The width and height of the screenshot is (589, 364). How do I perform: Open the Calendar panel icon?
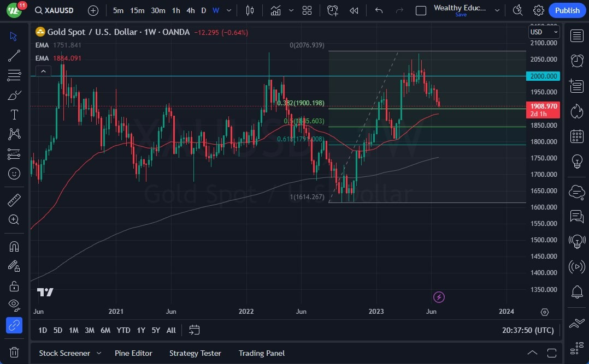pyautogui.click(x=576, y=136)
